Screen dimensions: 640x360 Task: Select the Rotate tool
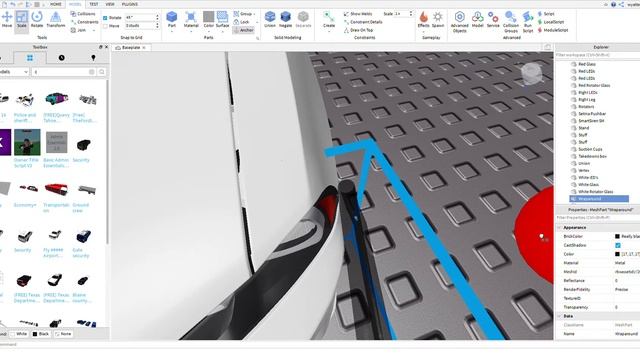(x=37, y=19)
